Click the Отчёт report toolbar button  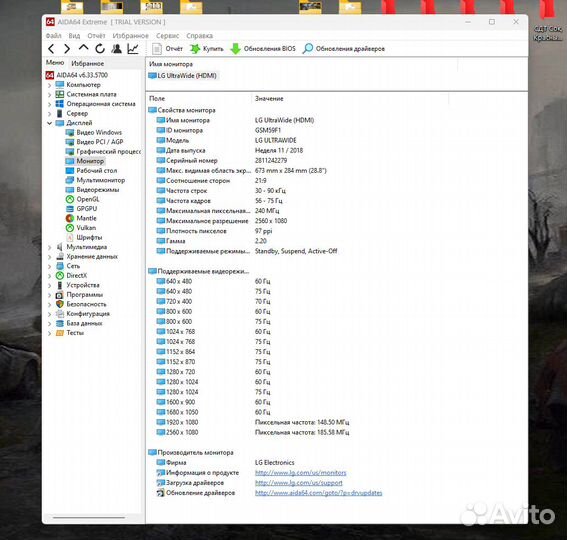point(167,48)
